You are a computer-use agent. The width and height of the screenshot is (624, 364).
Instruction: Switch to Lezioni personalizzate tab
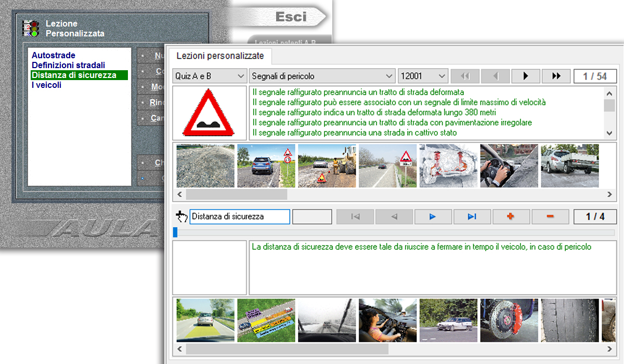220,56
